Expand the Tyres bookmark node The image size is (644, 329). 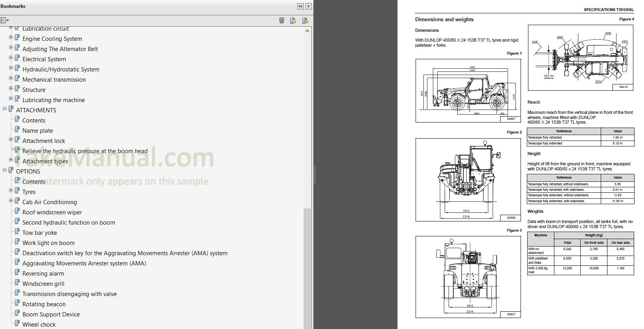tap(11, 190)
